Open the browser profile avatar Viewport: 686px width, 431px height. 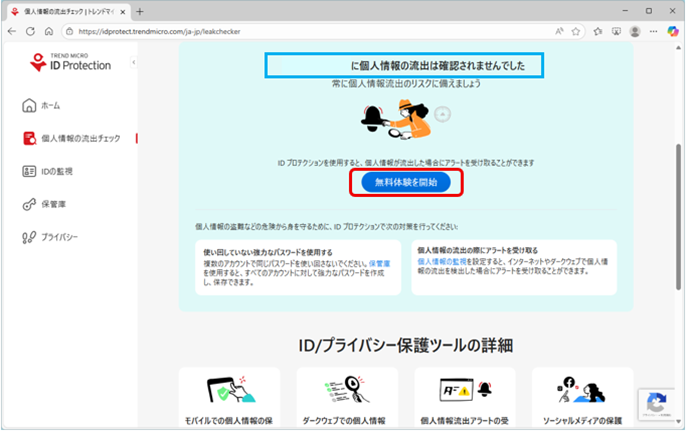tap(635, 31)
